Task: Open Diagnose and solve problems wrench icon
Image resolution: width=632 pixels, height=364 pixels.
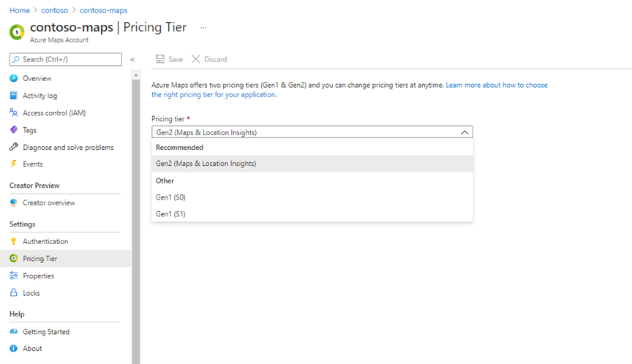Action: pos(13,147)
